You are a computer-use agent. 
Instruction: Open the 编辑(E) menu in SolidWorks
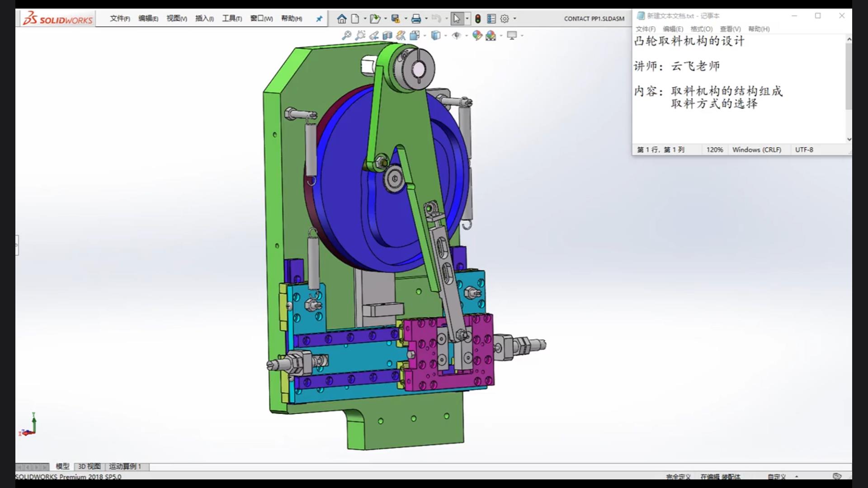click(148, 19)
